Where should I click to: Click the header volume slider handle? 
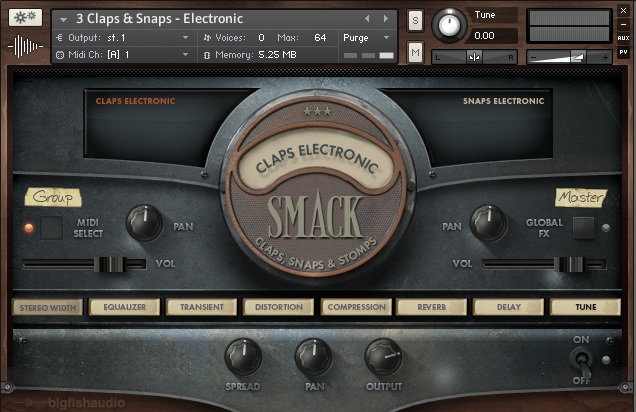coord(577,57)
